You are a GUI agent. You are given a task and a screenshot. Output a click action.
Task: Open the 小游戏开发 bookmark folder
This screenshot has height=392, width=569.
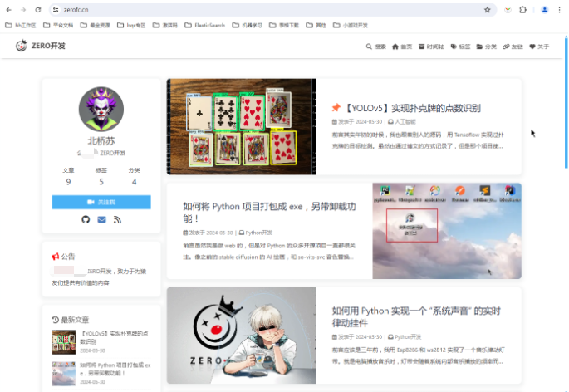tap(351, 25)
